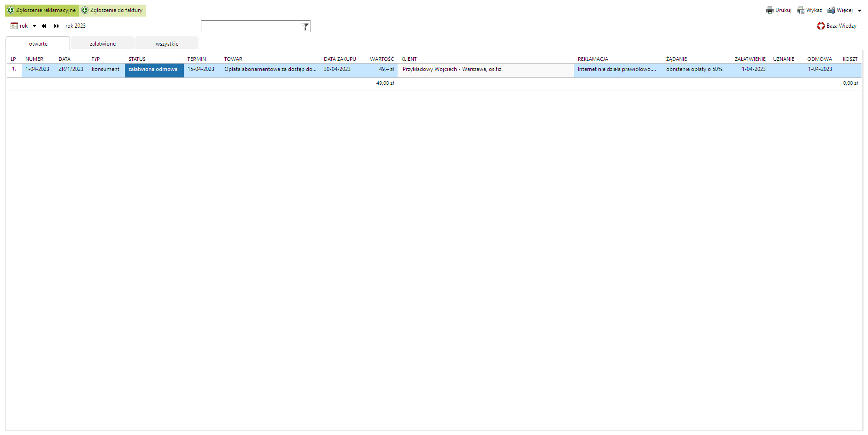Open Wykaz report icon

801,10
